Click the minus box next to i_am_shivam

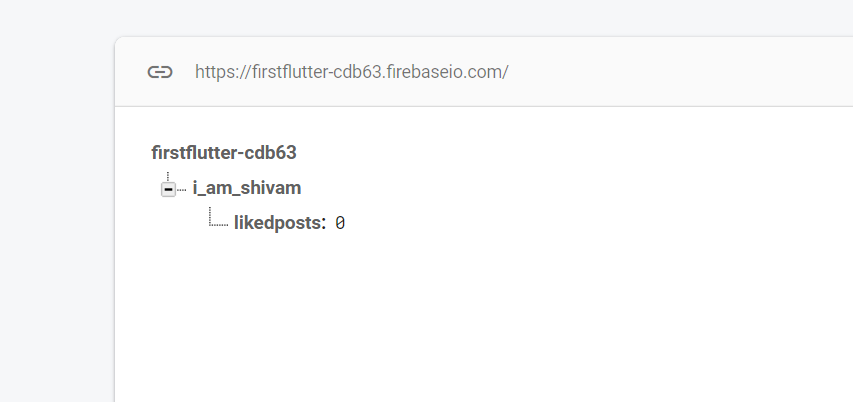point(168,189)
